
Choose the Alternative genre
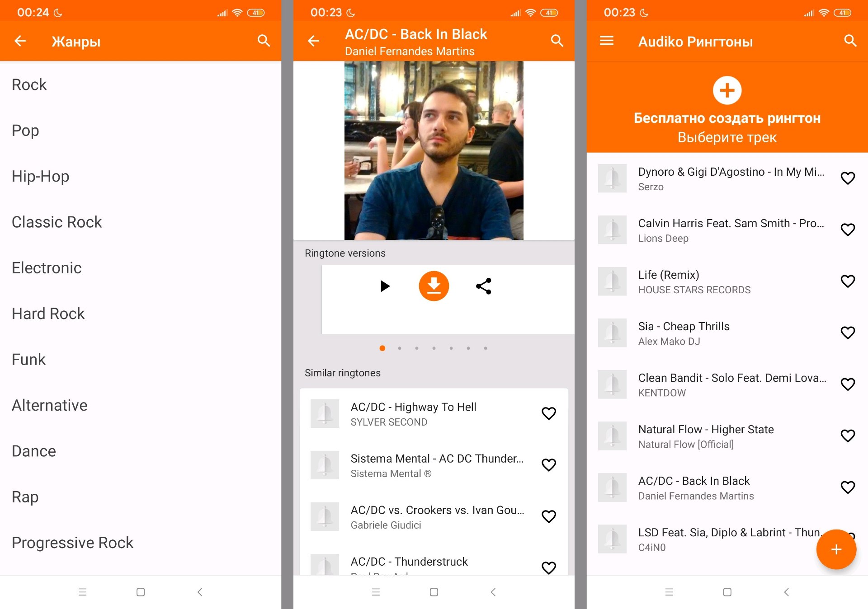[140, 405]
